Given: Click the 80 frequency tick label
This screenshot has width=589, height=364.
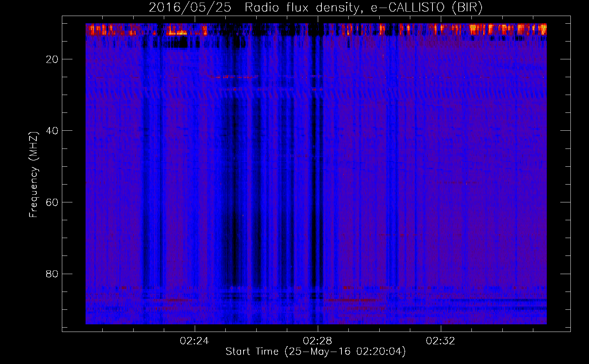Looking at the screenshot, I should coord(52,274).
